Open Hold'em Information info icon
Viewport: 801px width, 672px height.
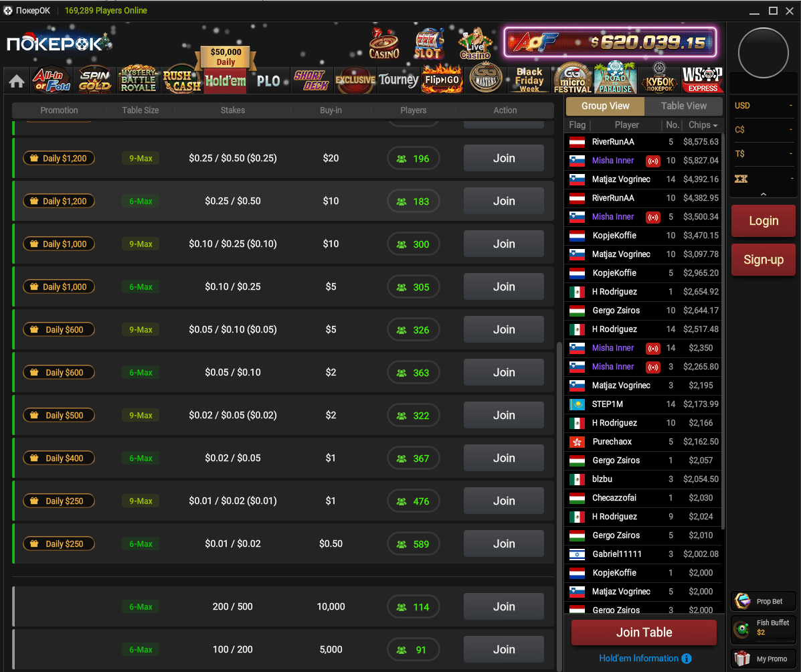tap(687, 659)
